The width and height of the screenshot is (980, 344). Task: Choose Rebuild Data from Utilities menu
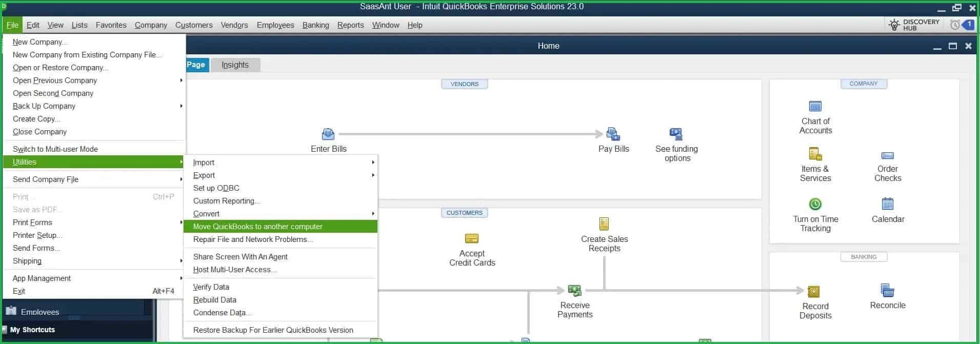pos(214,300)
